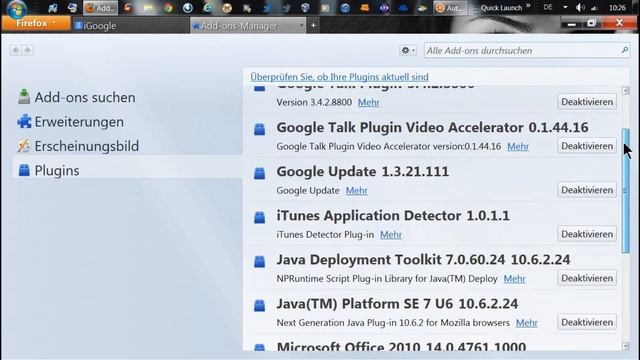Click Mehr for Next Generation Java Plug-in

pos(527,323)
